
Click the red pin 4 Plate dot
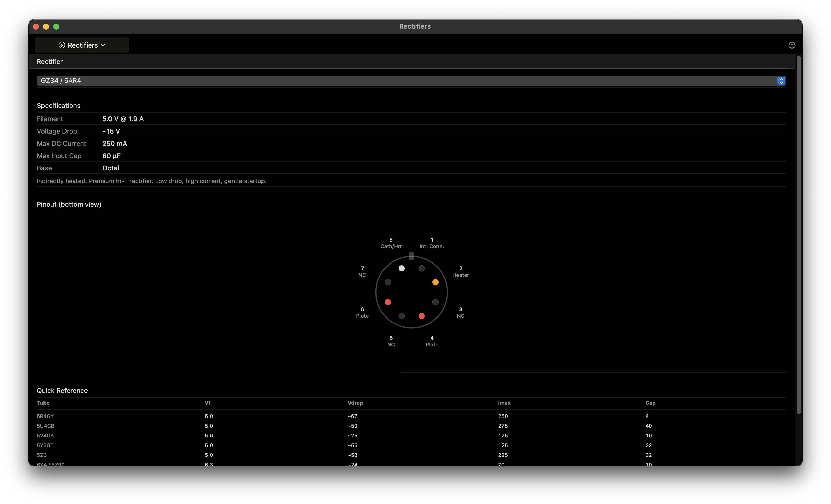pyautogui.click(x=421, y=316)
